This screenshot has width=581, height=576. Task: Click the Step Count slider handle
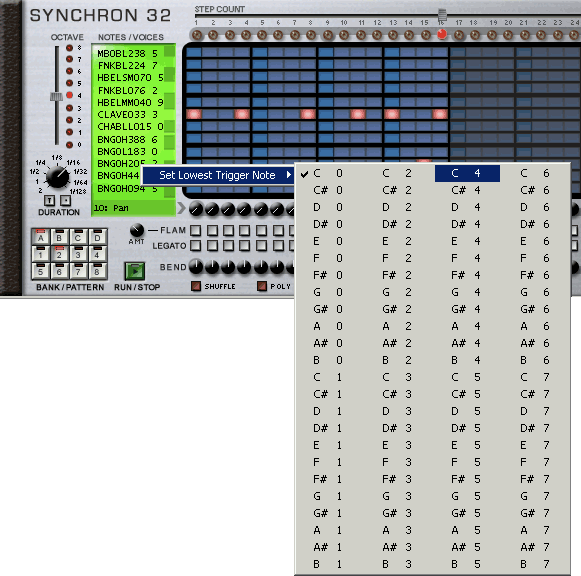point(442,15)
